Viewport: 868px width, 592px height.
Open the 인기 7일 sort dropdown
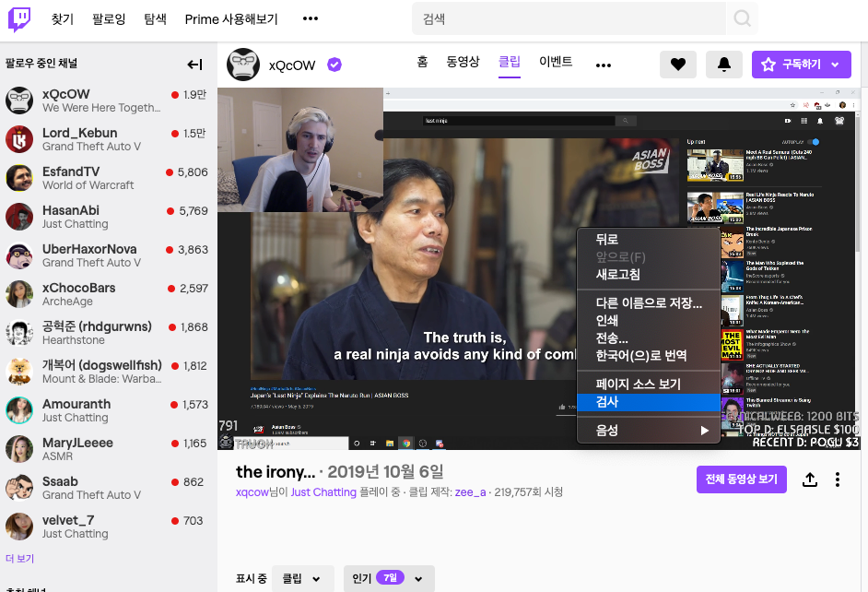click(x=389, y=579)
